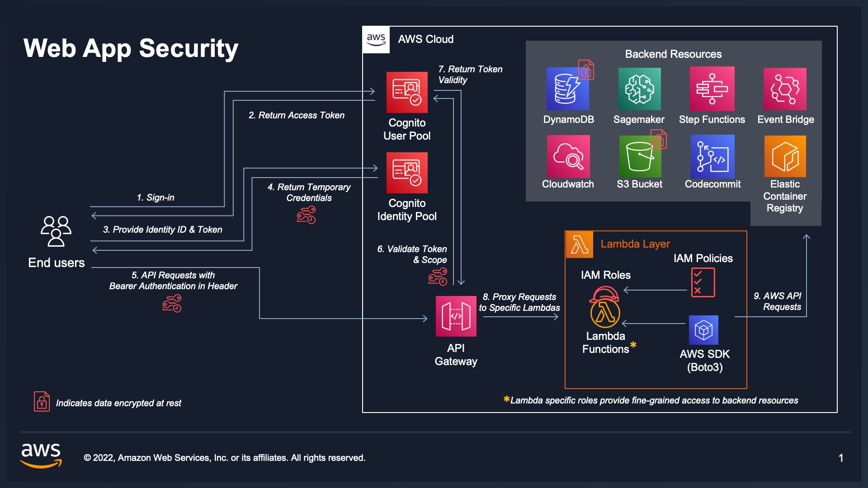Select the Sagemaker icon
The image size is (868, 488).
639,89
